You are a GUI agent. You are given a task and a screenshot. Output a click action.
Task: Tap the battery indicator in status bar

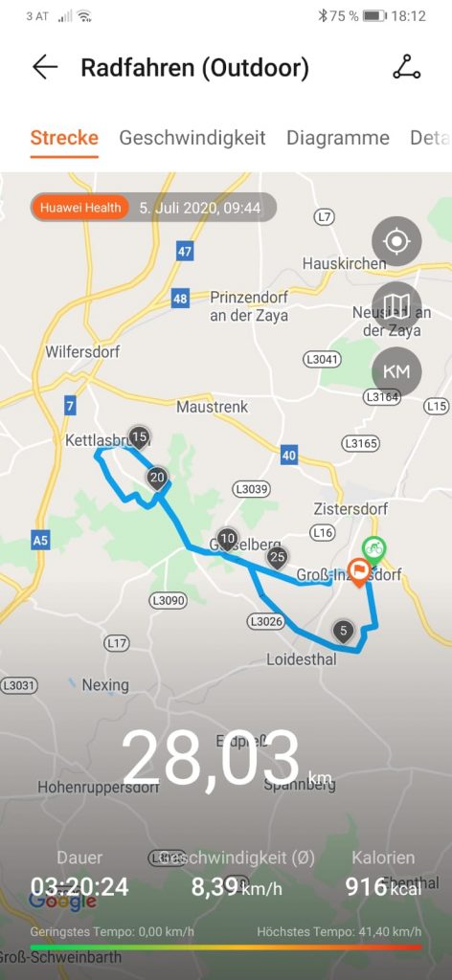(x=375, y=15)
